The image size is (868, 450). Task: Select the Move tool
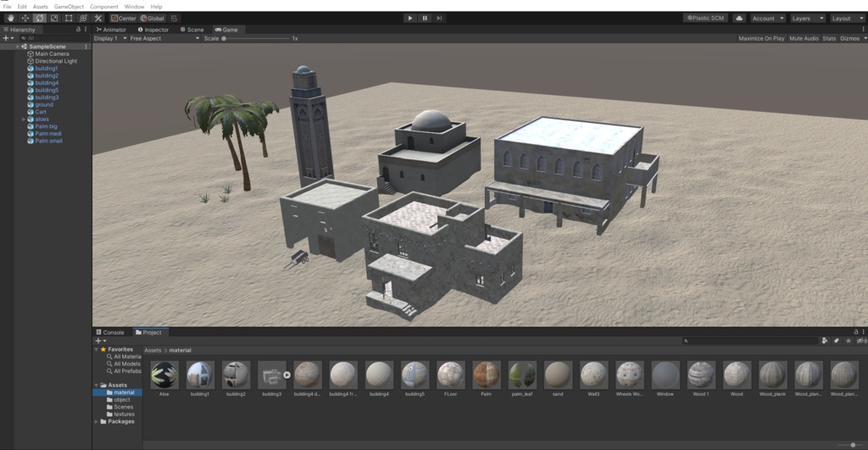point(25,19)
